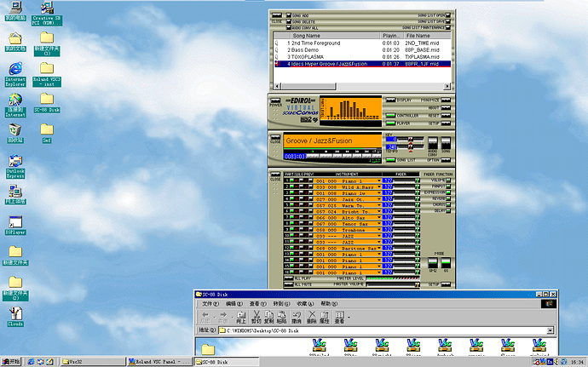Click the speaker icon of song 1 in song list
This screenshot has height=367, width=588.
(277, 43)
